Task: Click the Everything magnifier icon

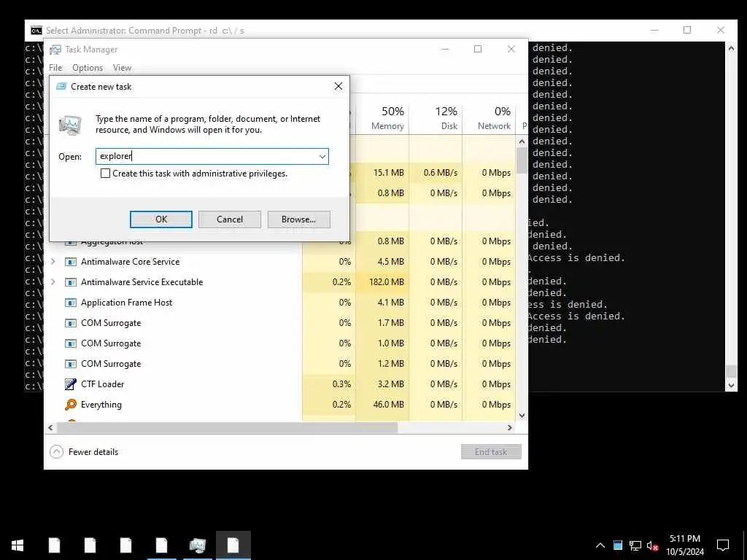Action: tap(71, 405)
